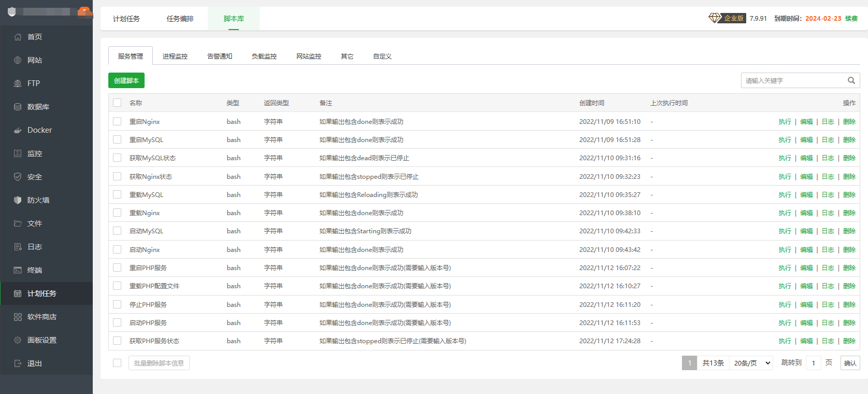868x394 pixels.
Task: Open the 网站监控 sub-tab
Action: pos(309,56)
